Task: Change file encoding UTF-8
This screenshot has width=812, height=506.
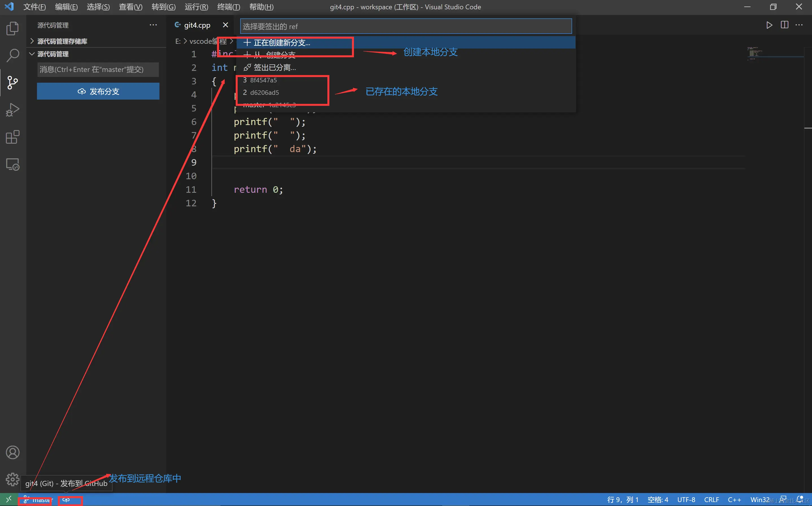Action: pyautogui.click(x=686, y=500)
